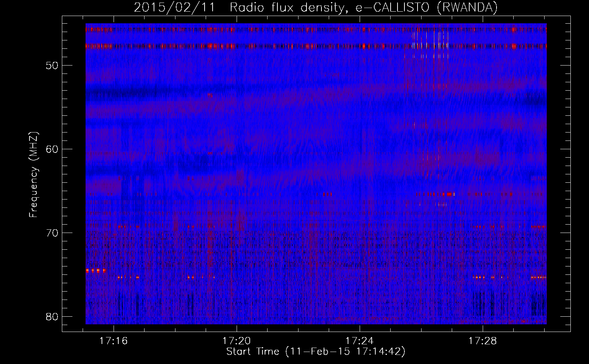Click the 'Frequency (MHZ)' axis label
The image size is (589, 364).
pyautogui.click(x=33, y=175)
